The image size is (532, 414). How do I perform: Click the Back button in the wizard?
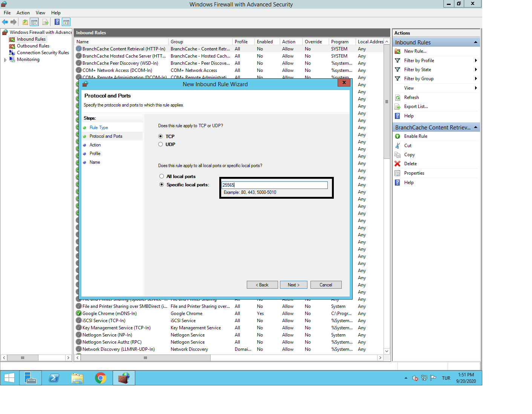[x=262, y=285]
